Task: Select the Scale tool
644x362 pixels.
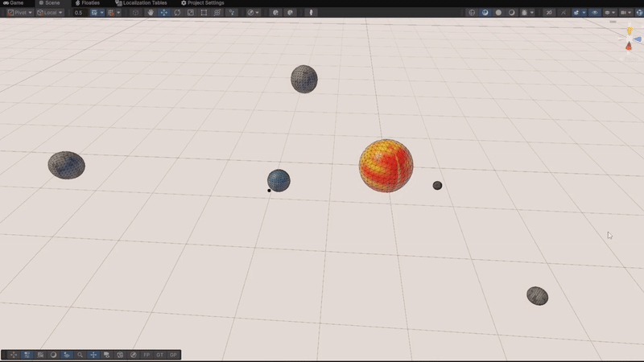Action: click(190, 13)
